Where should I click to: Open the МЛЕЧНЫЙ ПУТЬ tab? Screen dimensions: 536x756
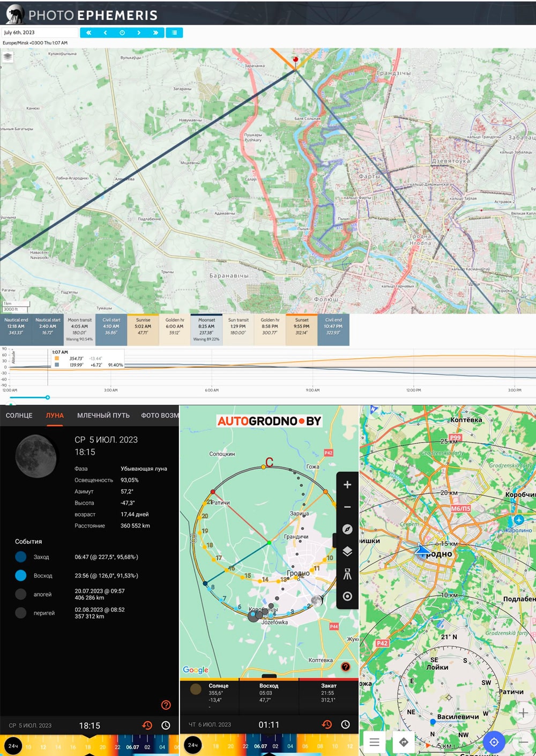[x=103, y=416]
